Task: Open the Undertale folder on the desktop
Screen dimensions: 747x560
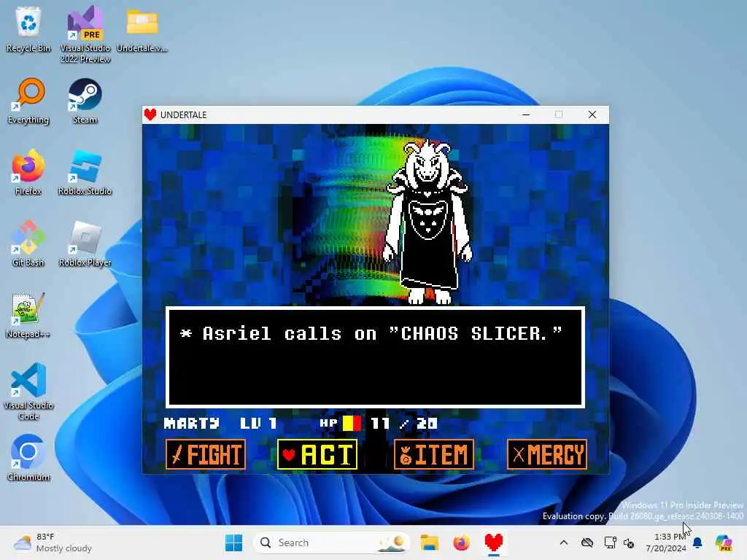Action: (142, 29)
